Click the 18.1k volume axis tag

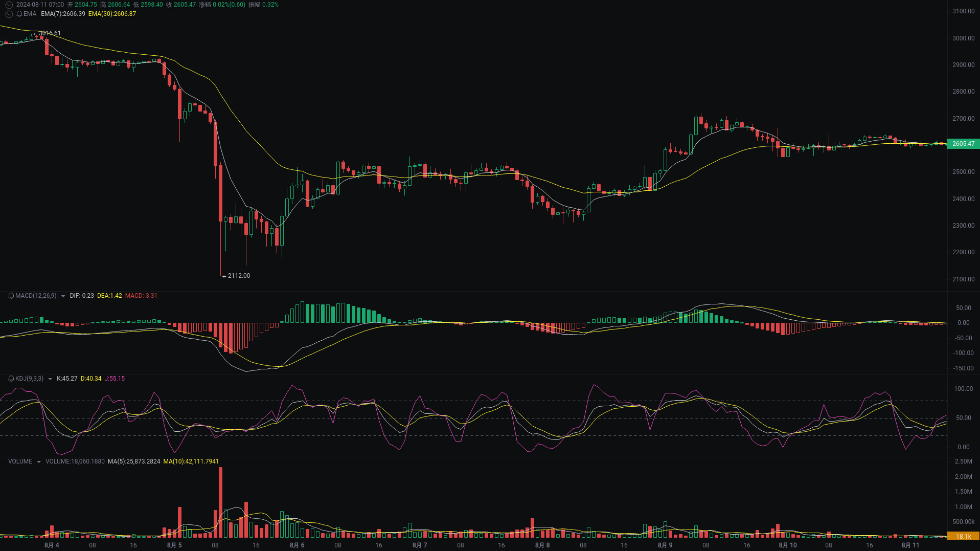[x=963, y=536]
